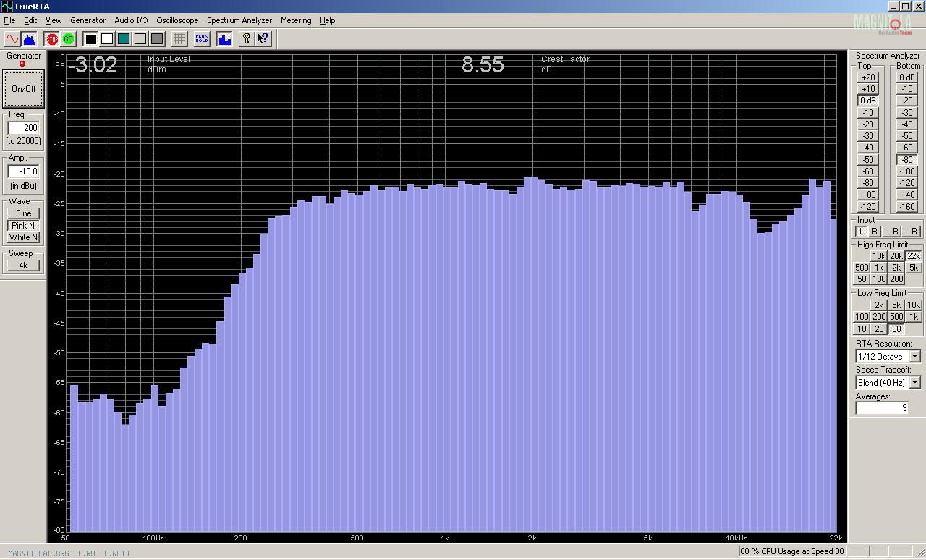Choose the black color scheme swatch

click(91, 39)
